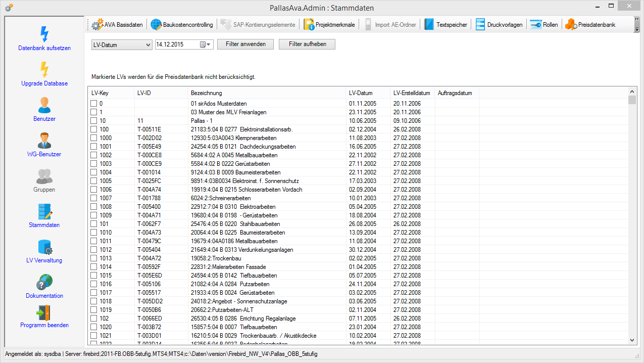The height and width of the screenshot is (363, 644).
Task: Click '6024:2:Schreinerarbeiten' description
Action: pyautogui.click(x=221, y=198)
